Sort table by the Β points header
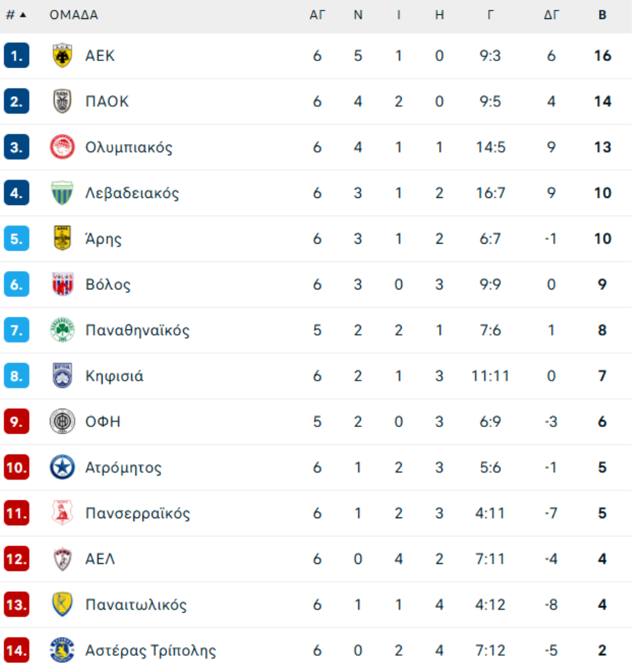The height and width of the screenshot is (672, 632). pos(602,15)
